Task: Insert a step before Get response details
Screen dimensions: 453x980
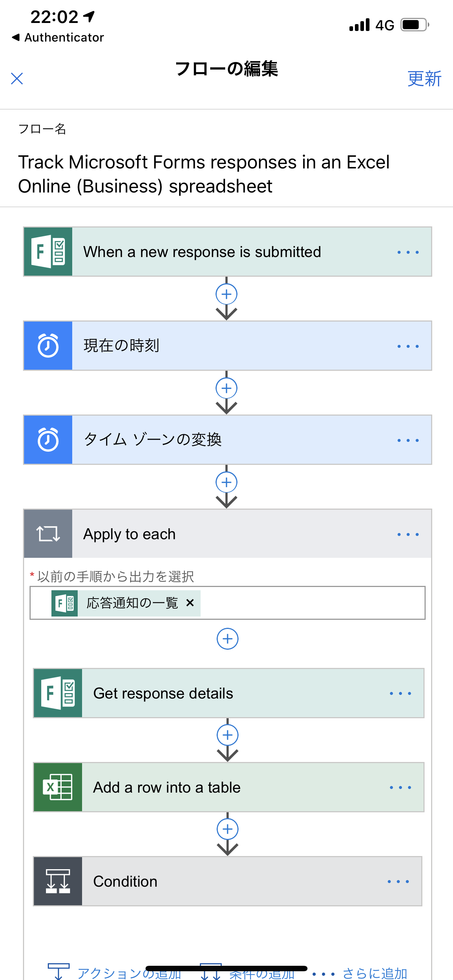Action: (x=227, y=638)
